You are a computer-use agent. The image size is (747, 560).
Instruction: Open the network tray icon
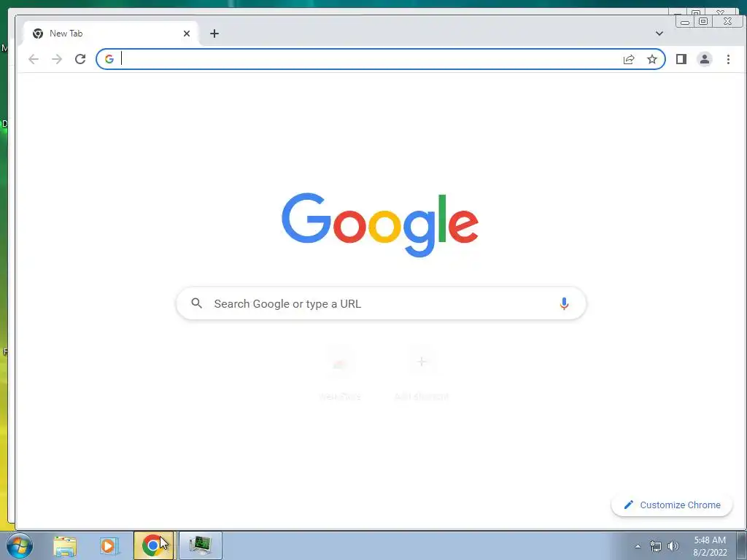click(656, 546)
